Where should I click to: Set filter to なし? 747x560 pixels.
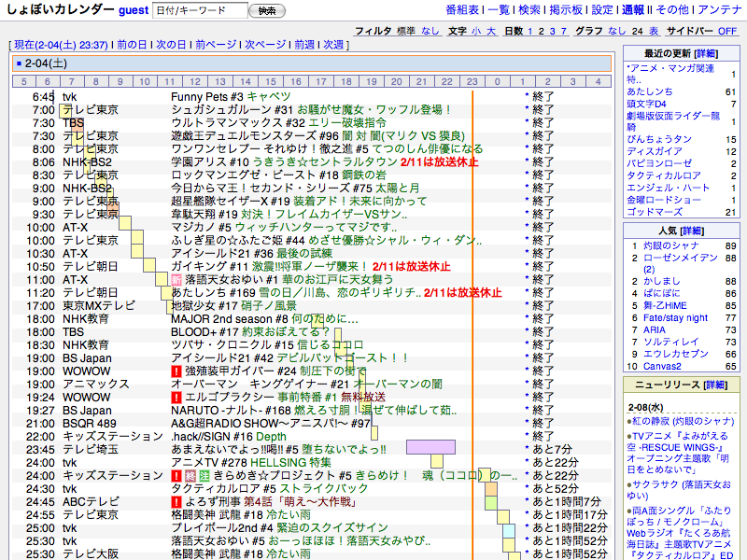pyautogui.click(x=430, y=31)
